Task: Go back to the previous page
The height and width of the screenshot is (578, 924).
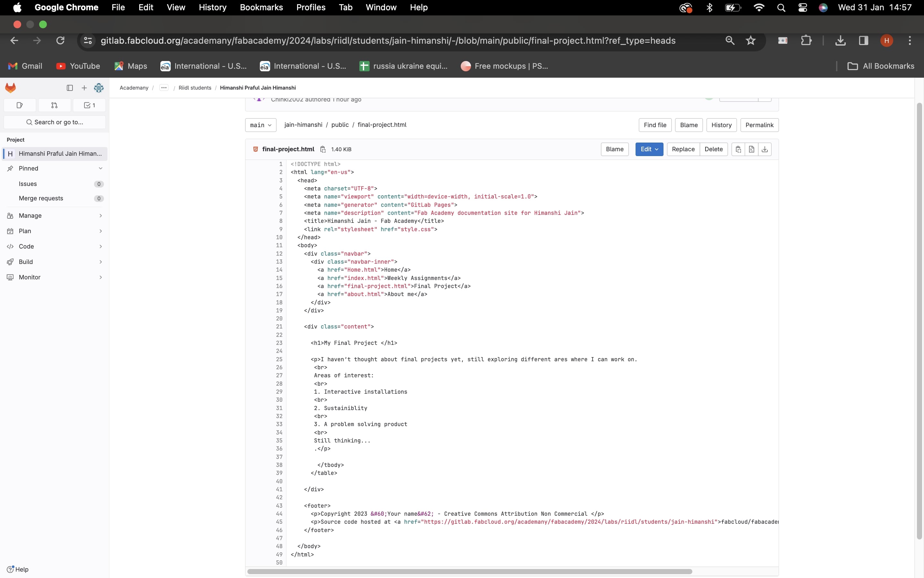Action: 14,40
